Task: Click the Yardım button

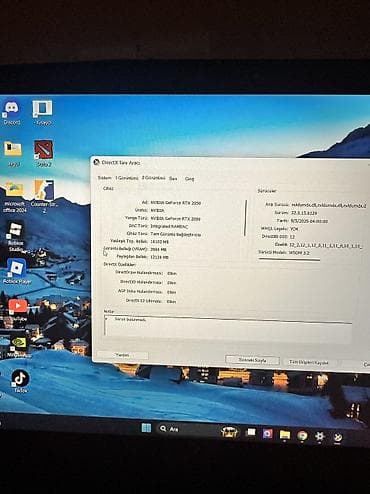Action: 122,355
